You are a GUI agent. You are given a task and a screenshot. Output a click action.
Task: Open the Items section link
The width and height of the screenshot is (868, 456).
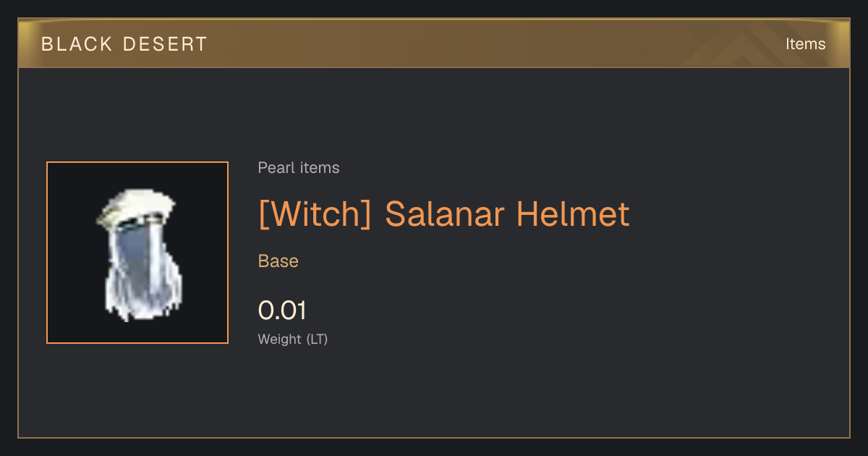(x=805, y=43)
